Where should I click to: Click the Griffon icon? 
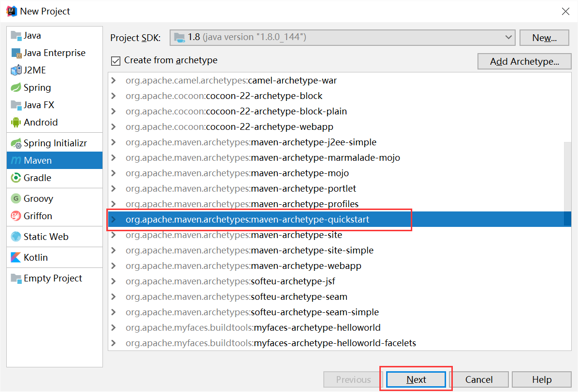(x=16, y=216)
